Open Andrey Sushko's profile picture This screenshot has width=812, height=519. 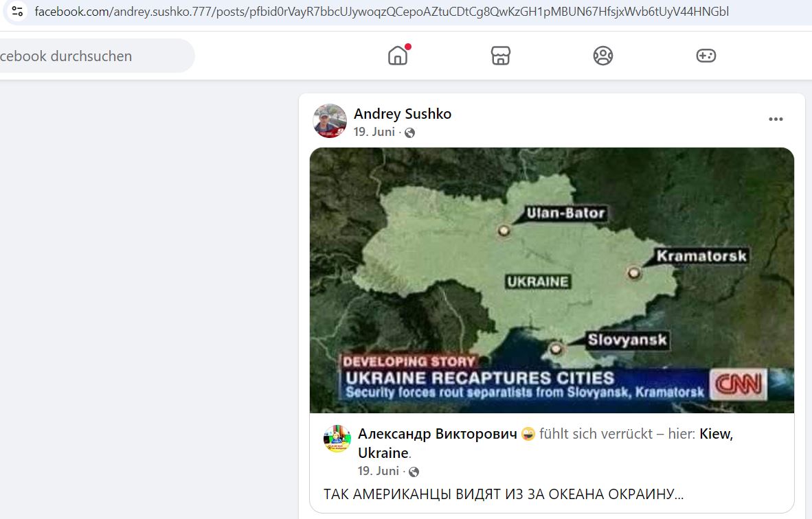(330, 121)
